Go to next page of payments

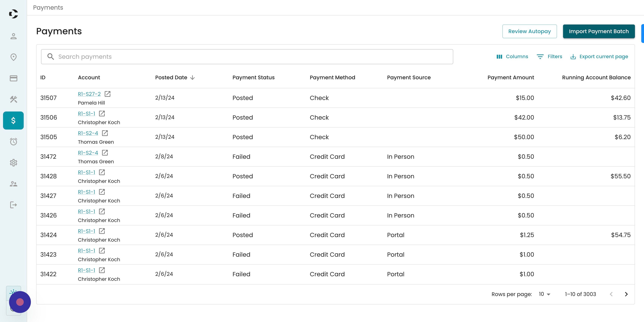pos(626,294)
